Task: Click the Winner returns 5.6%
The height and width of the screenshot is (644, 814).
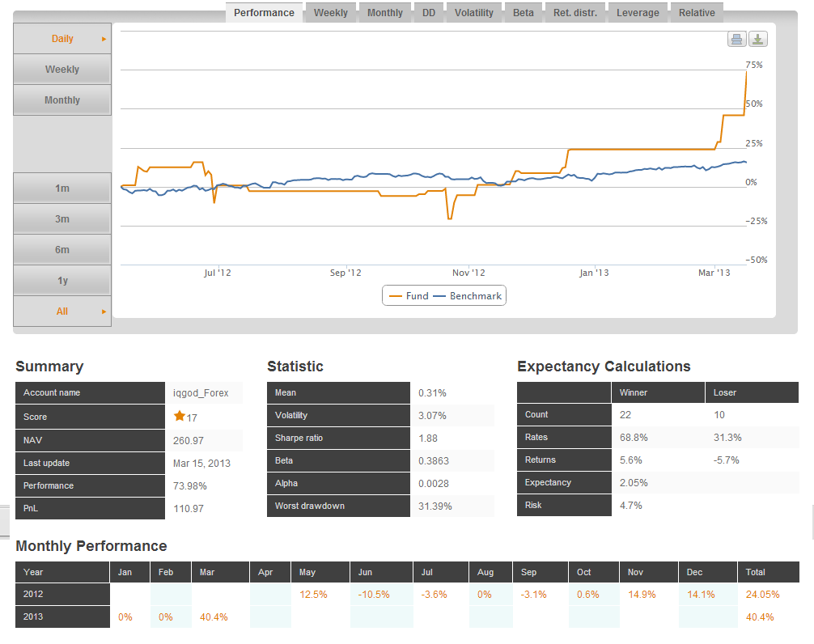Action: (x=631, y=460)
